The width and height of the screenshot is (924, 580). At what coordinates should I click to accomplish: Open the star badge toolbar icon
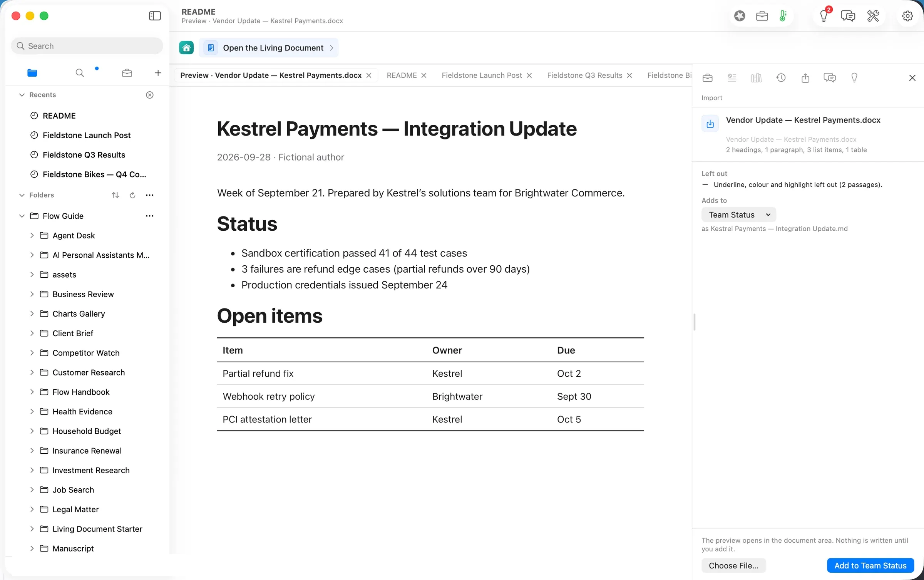tap(740, 16)
